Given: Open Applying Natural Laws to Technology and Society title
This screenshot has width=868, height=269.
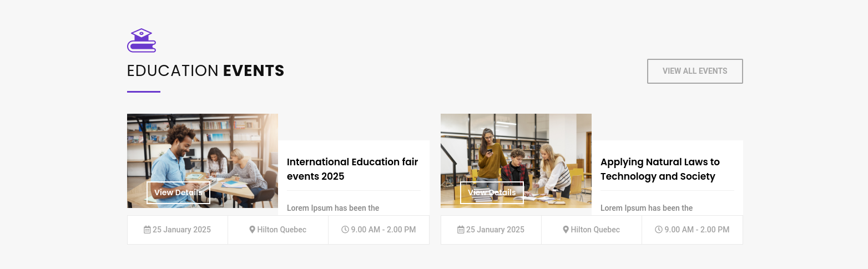Looking at the screenshot, I should click(x=660, y=169).
